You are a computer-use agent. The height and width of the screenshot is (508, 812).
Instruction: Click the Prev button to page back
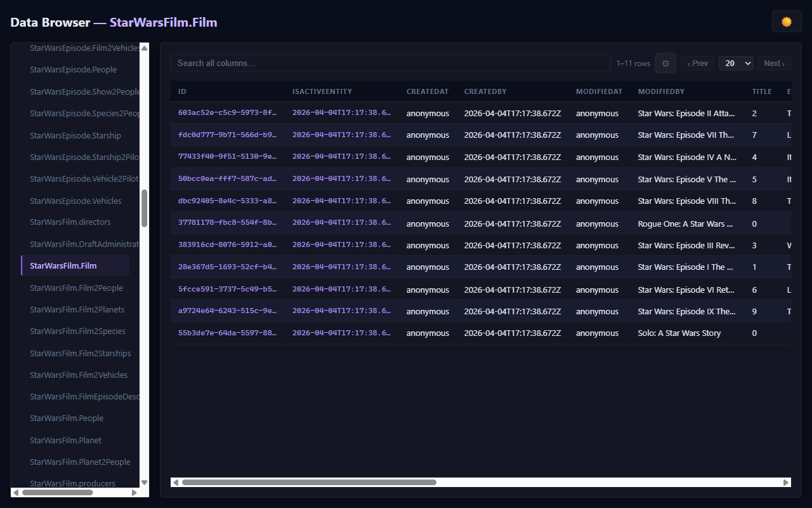click(697, 63)
